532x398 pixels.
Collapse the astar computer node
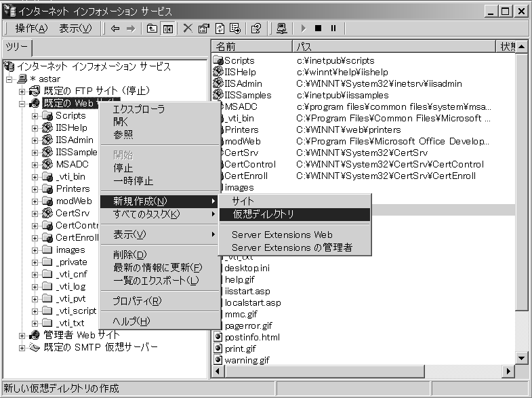(9, 79)
